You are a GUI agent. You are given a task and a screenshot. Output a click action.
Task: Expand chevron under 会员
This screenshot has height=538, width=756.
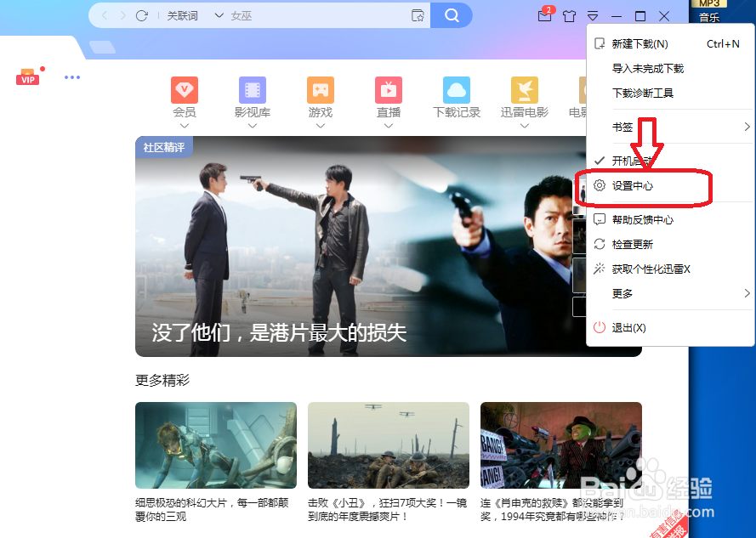(185, 126)
